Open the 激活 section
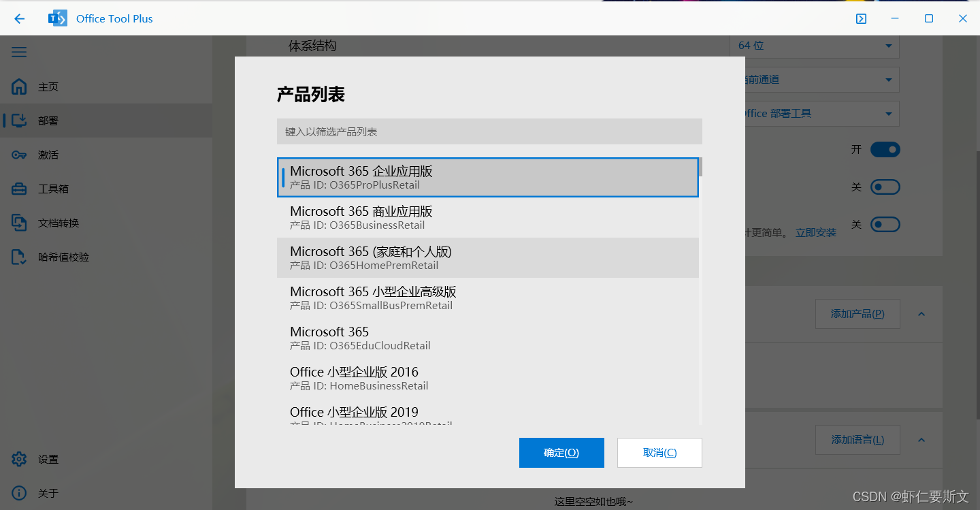 click(106, 155)
